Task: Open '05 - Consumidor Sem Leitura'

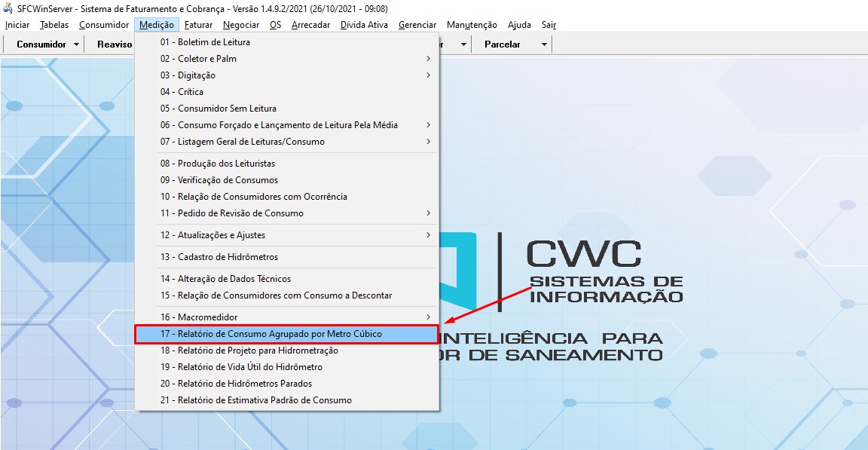Action: [218, 109]
